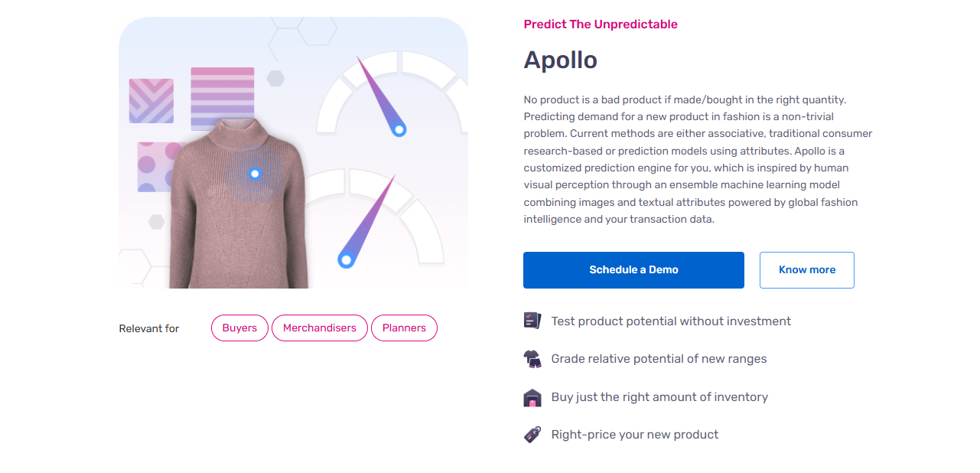Viewport: 980px width, 473px height.
Task: Select the chevron pattern fabric swatch
Action: click(151, 101)
